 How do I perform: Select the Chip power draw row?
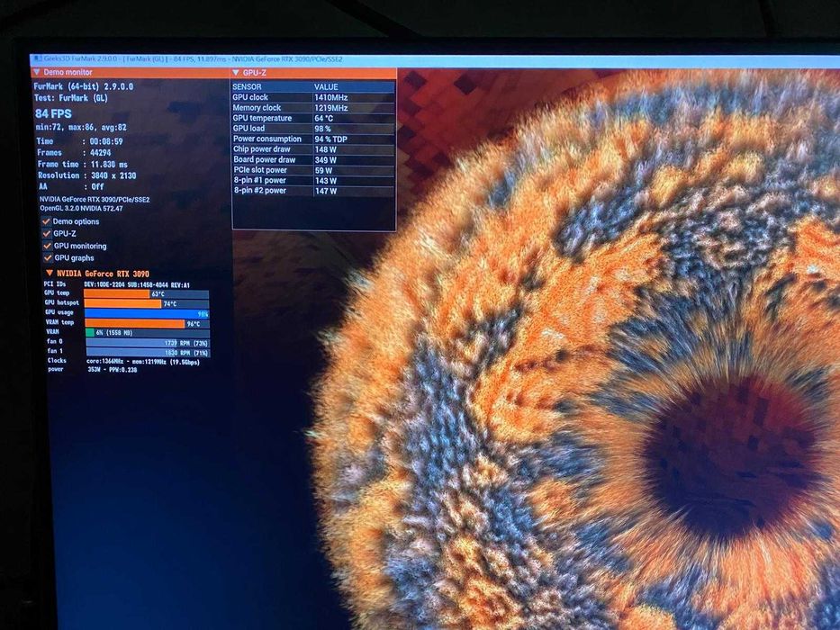(313, 149)
